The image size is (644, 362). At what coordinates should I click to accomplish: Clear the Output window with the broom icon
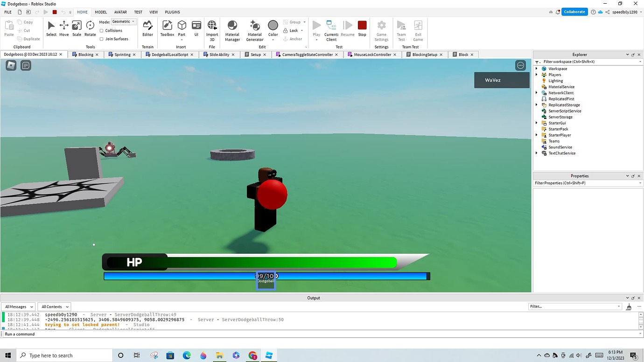pos(629,306)
